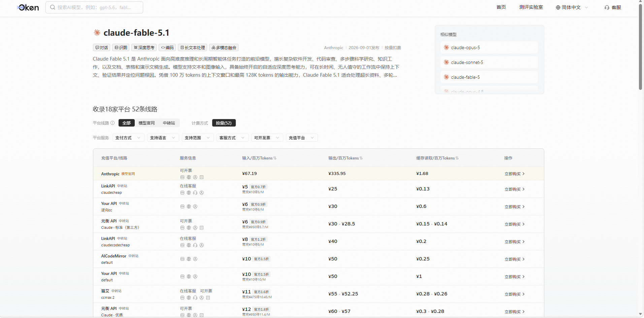Click the 长文本处理 capability tag
644x318 pixels.
192,47
